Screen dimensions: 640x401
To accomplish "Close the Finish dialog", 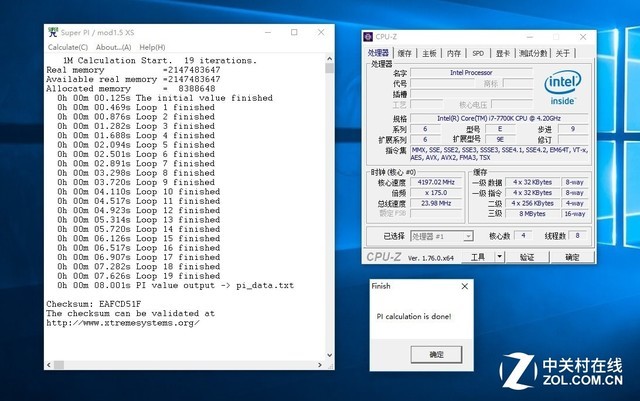I will [464, 286].
